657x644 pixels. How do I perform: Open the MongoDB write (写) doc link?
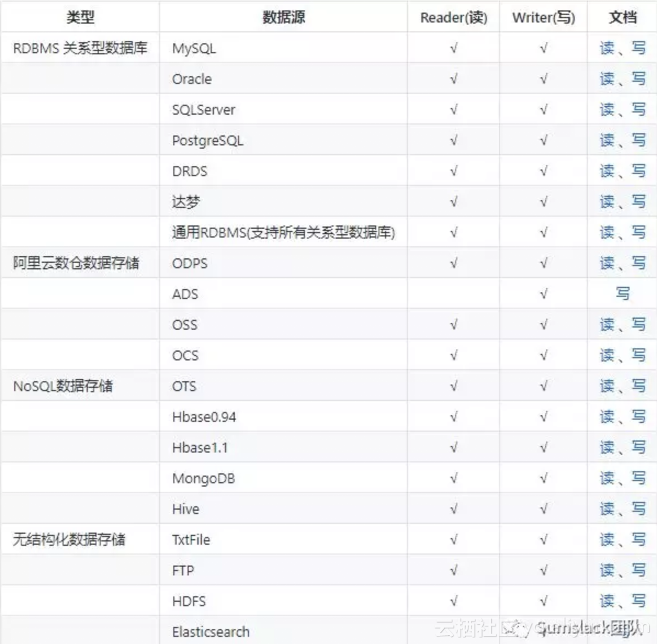click(638, 478)
